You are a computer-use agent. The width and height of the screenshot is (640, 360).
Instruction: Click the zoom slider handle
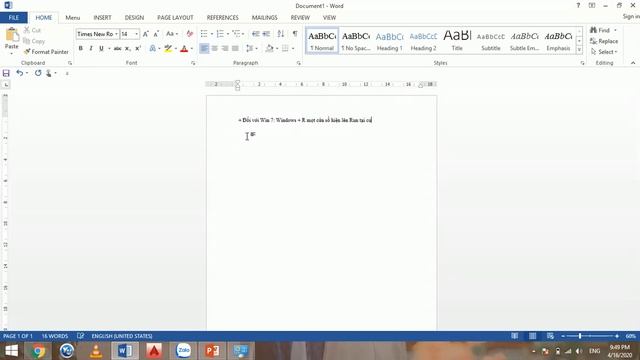click(x=580, y=336)
